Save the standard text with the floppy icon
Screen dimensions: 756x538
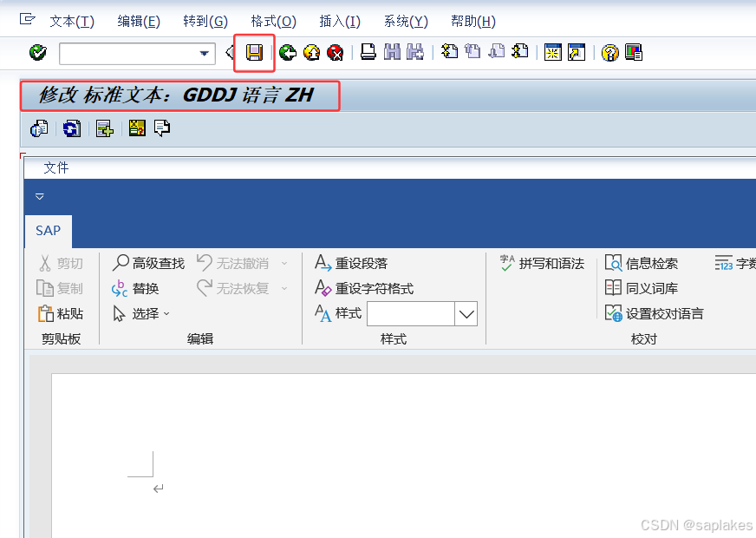pos(254,52)
